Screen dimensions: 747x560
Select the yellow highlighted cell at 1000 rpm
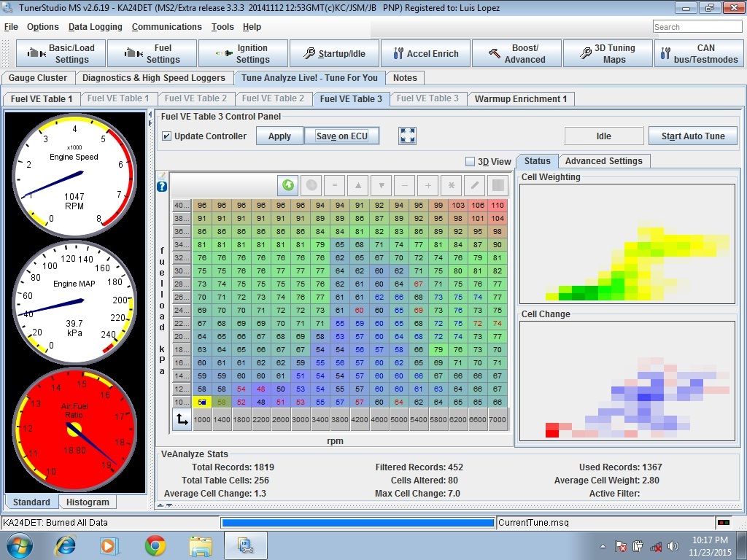[x=202, y=402]
